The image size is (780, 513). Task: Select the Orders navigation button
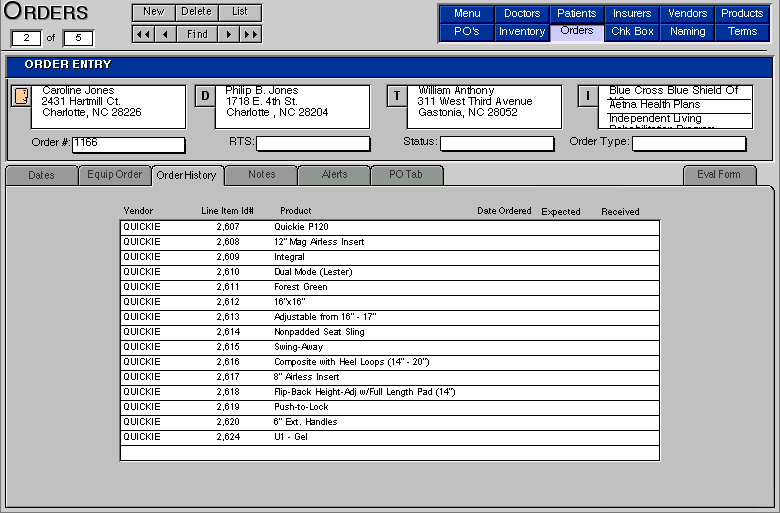(x=577, y=31)
